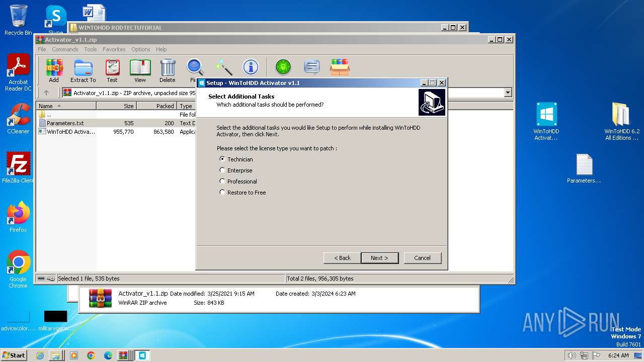Select WinToHDD 6.2 All Editions folder

point(622,121)
